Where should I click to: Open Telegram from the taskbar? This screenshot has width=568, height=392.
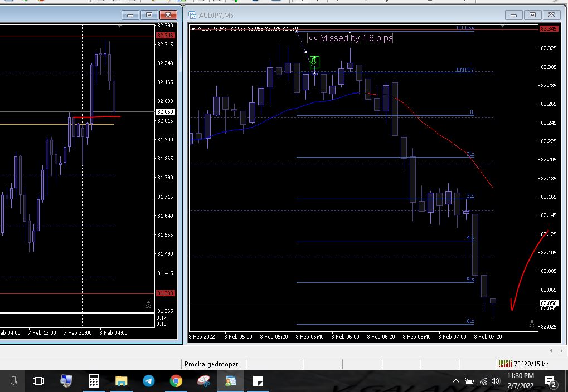(x=148, y=381)
